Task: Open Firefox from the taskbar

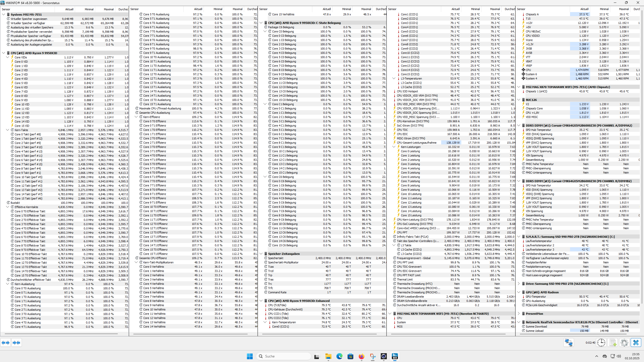Action: [362, 356]
